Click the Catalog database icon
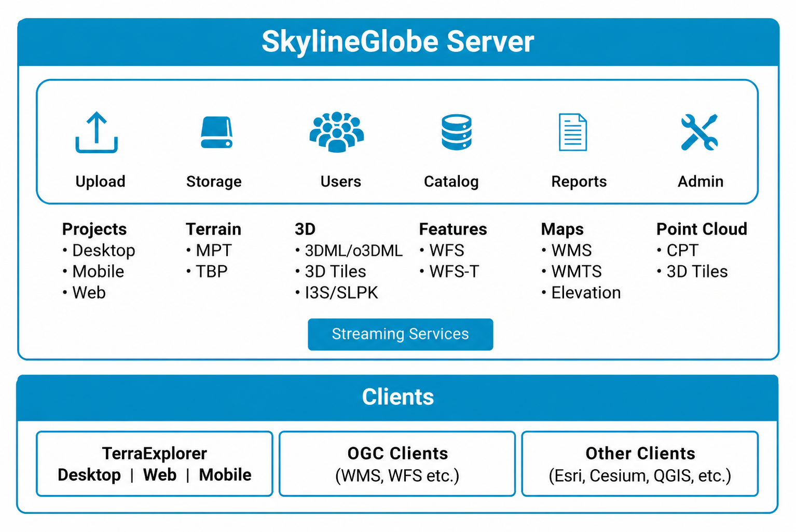This screenshot has width=796, height=532. click(457, 132)
